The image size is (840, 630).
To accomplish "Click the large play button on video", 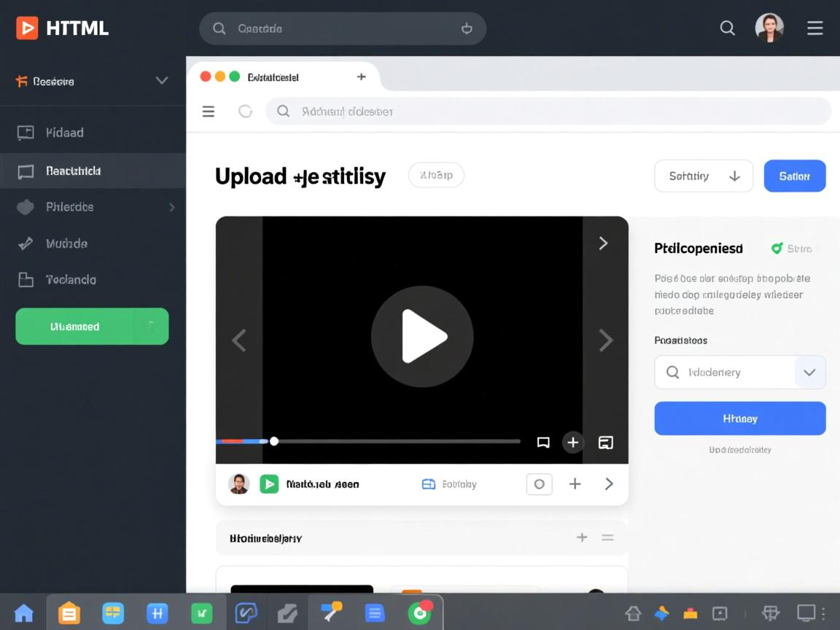I will click(422, 336).
